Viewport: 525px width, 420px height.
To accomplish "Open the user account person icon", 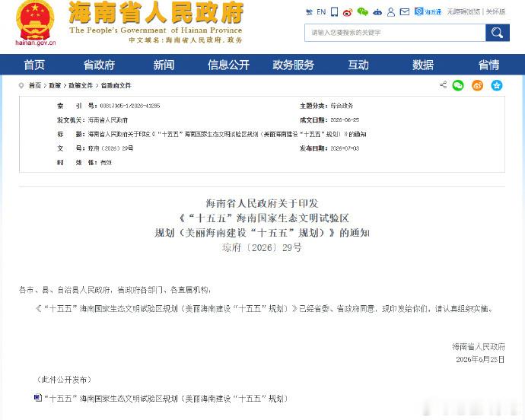I will point(391,12).
